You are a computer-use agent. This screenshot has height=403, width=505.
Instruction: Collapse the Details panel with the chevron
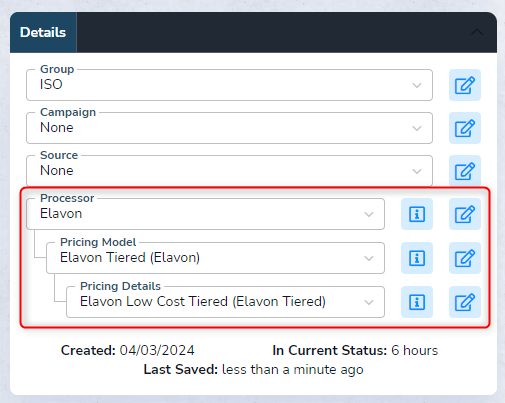[x=477, y=32]
